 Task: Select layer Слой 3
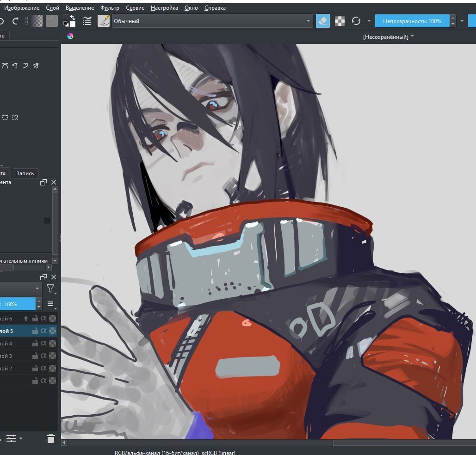pyautogui.click(x=28, y=356)
